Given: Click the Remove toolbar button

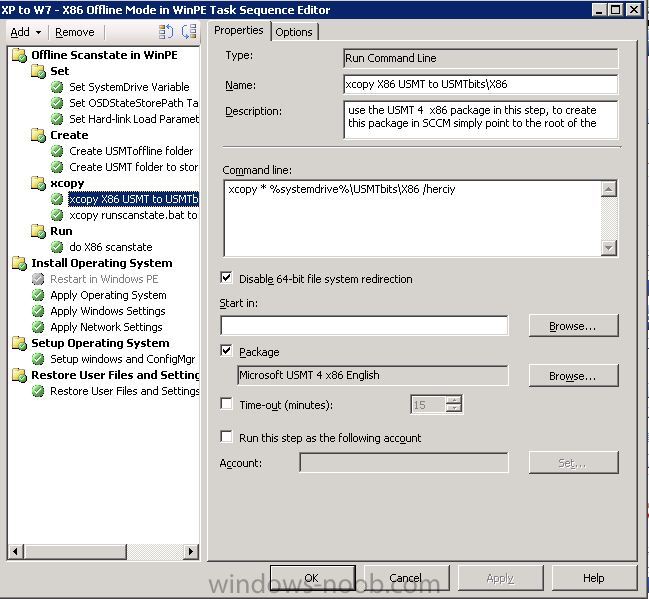Looking at the screenshot, I should pos(75,32).
